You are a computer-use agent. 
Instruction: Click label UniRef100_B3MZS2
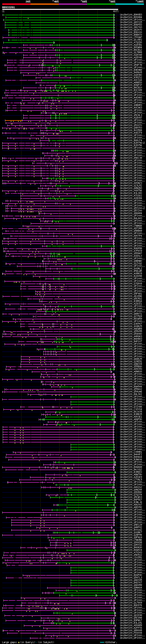tap(131, 77)
